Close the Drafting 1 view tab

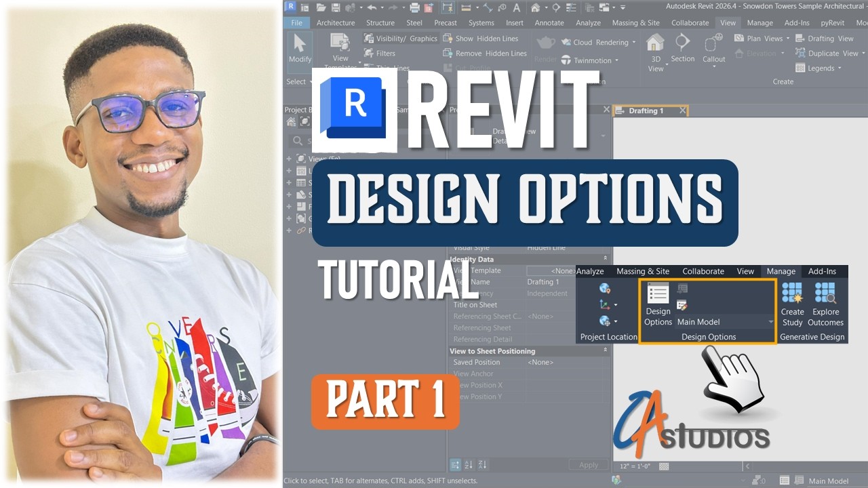682,110
